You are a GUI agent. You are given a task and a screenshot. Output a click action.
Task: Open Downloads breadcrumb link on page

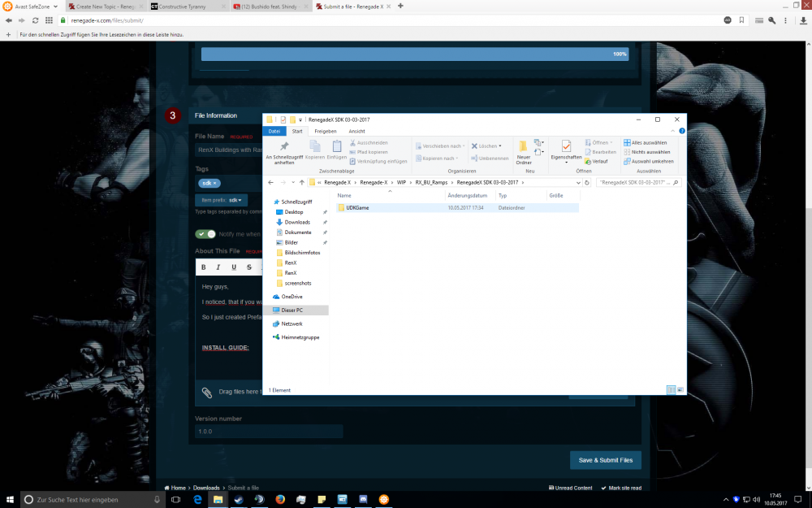pyautogui.click(x=206, y=488)
